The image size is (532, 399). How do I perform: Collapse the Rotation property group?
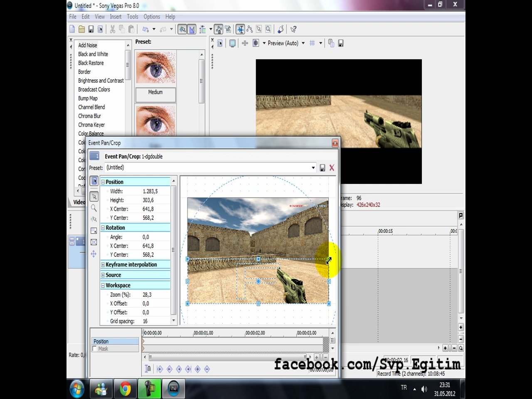click(103, 228)
